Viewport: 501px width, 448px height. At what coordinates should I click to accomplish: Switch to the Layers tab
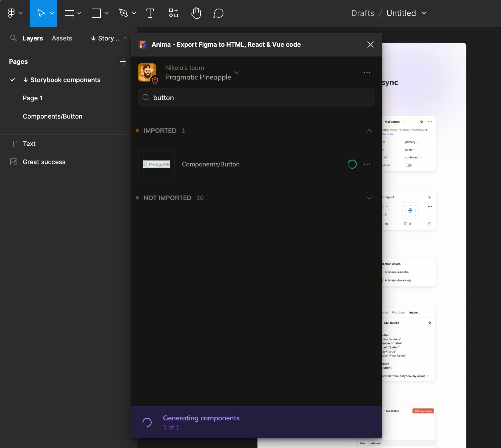[33, 38]
